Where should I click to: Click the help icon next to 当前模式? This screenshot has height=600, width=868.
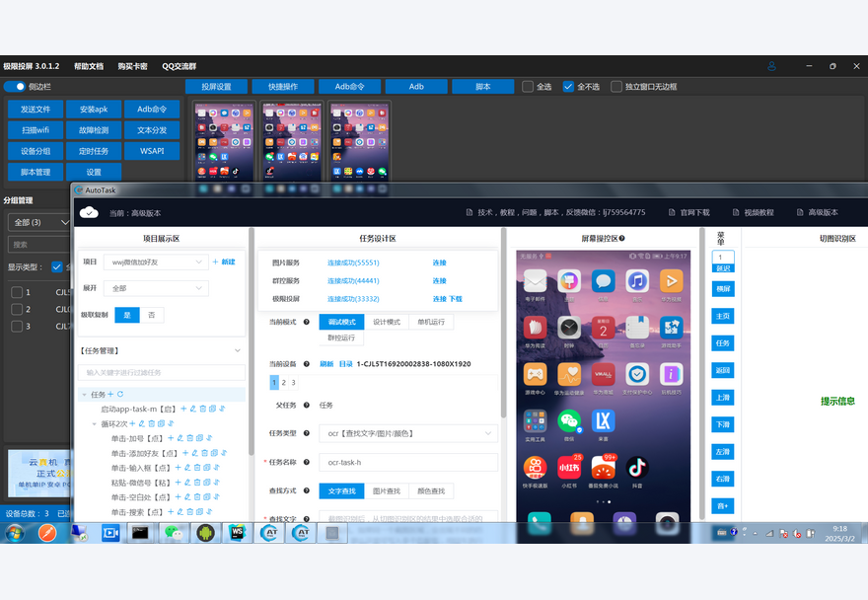coord(306,322)
